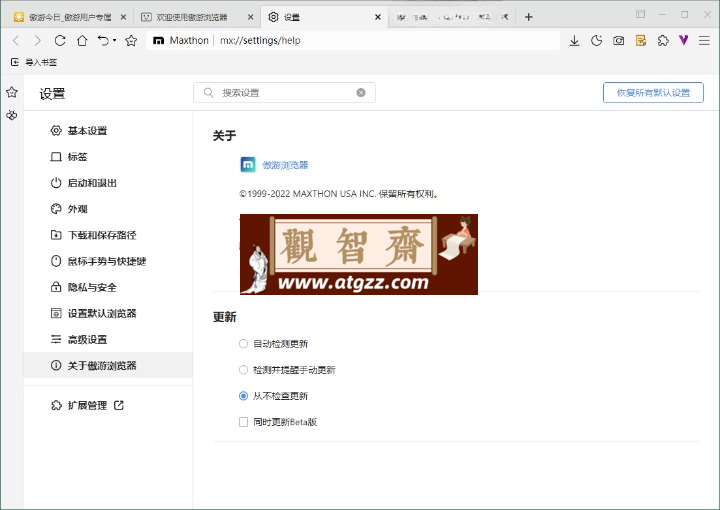Open 鼠标手势与快捷键 settings
Viewport: 720px width, 510px height.
click(x=108, y=261)
